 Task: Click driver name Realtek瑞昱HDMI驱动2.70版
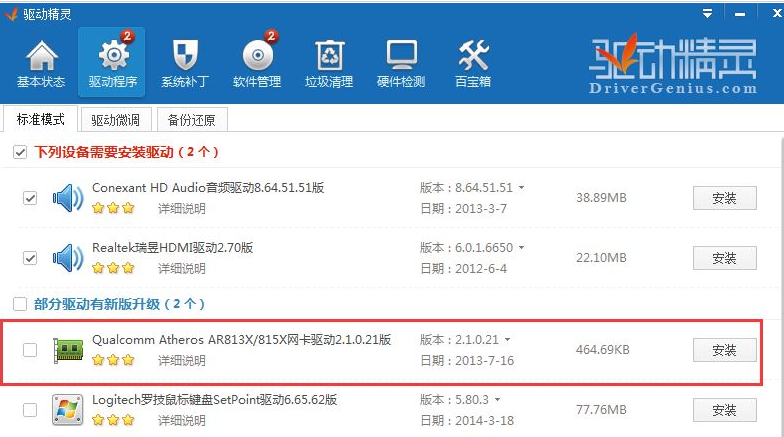coord(172,248)
